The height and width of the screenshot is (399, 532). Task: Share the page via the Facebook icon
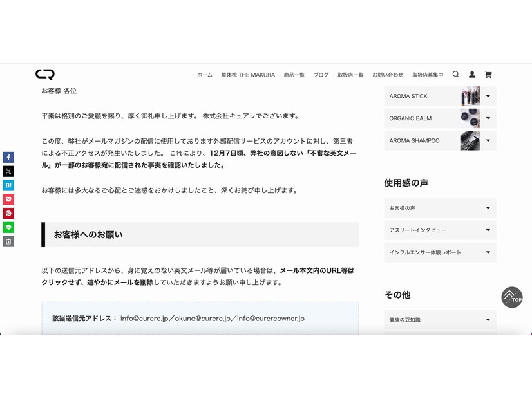[x=8, y=157]
